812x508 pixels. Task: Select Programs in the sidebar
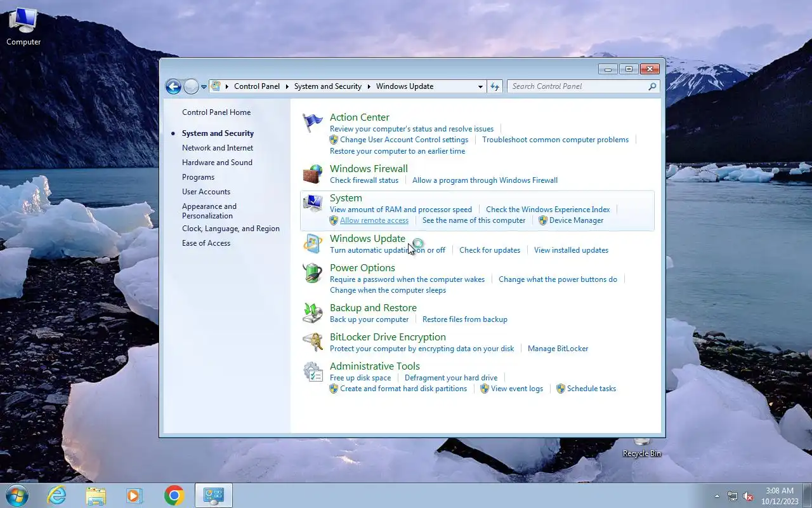pos(198,177)
